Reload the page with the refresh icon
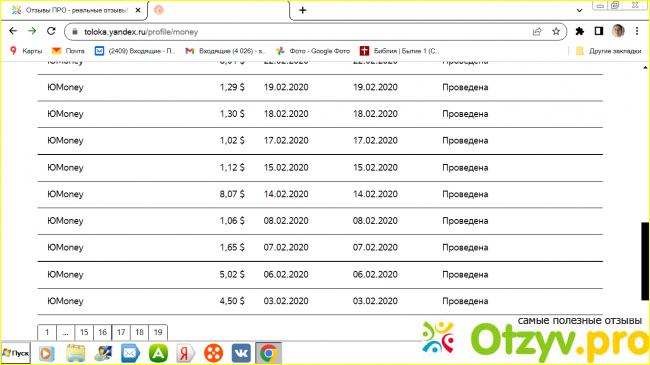Screen dimensions: 650x365 [51, 31]
